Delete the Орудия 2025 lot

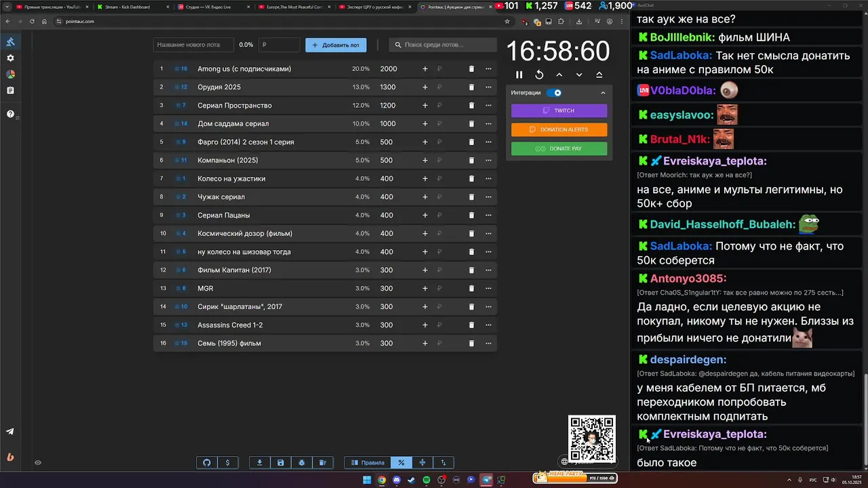click(471, 87)
